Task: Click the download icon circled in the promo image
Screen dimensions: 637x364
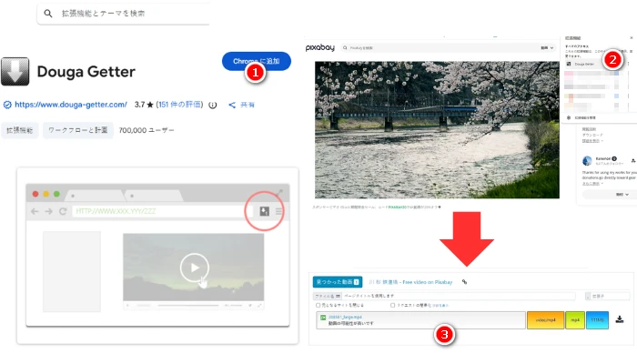Action: tap(264, 211)
